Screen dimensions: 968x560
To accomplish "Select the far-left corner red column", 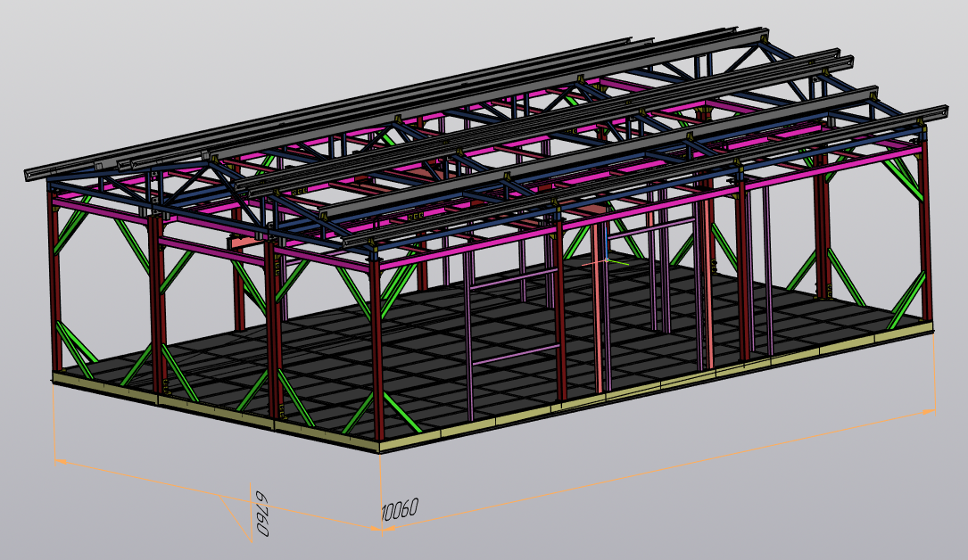I will coord(55,277).
